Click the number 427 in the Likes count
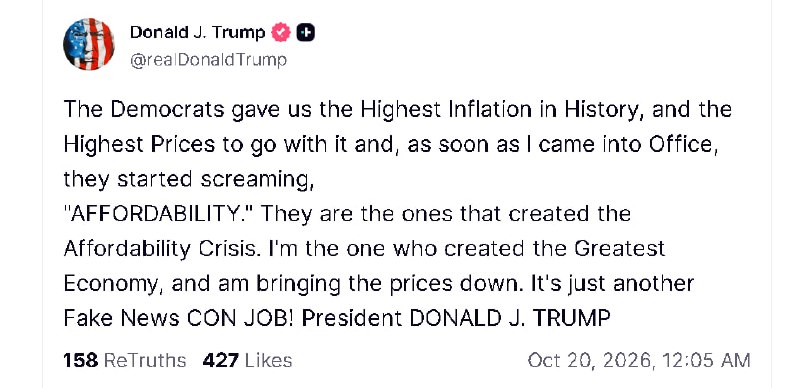800x388 pixels. point(220,360)
